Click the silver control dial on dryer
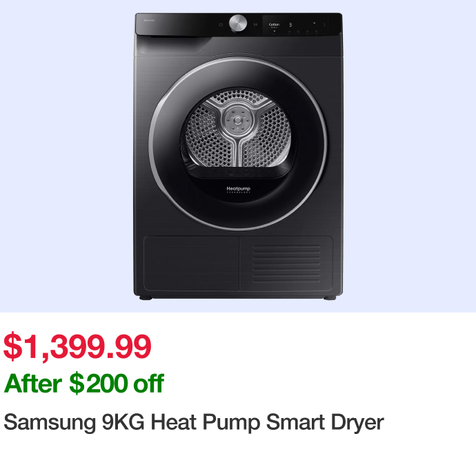The image size is (476, 465). tap(238, 23)
